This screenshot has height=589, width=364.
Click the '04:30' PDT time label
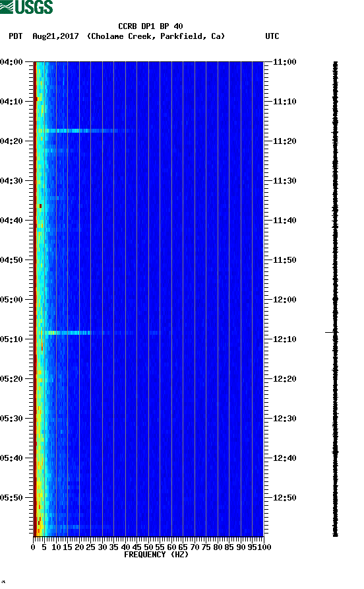(12, 181)
